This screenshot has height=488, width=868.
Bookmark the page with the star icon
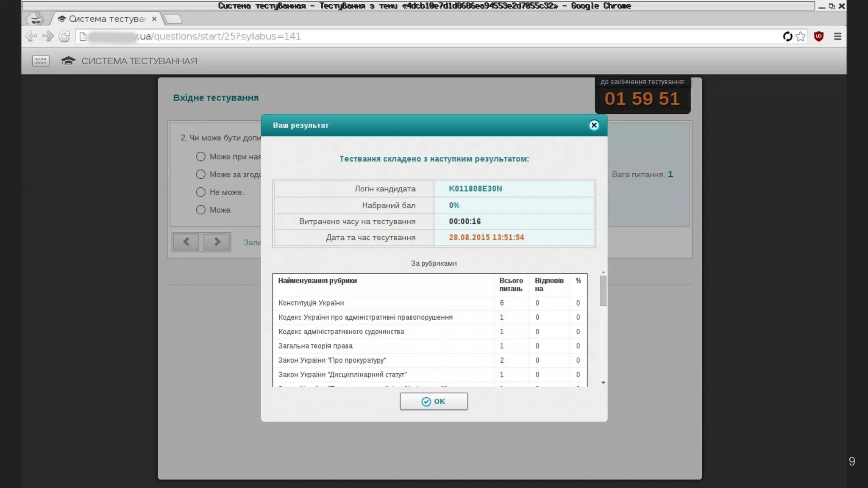click(801, 36)
